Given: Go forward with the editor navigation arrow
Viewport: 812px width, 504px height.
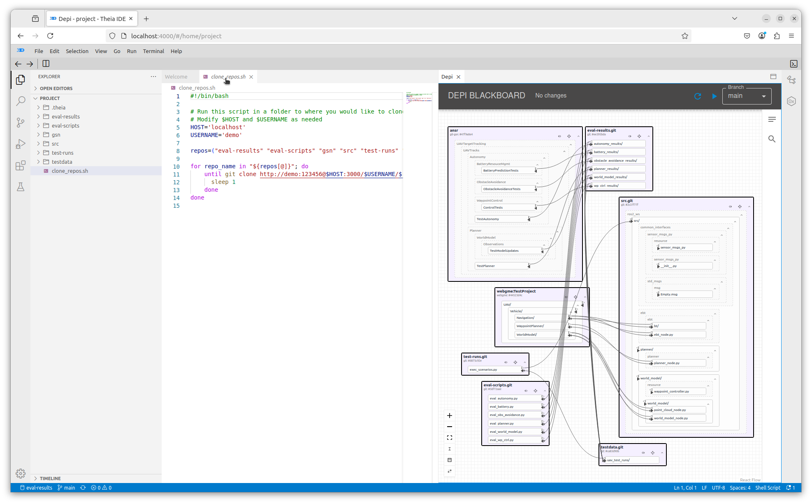Looking at the screenshot, I should tap(30, 64).
